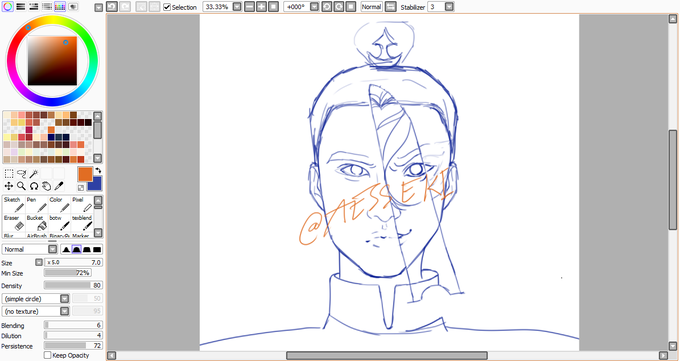This screenshot has height=361, width=680.
Task: Choose the Eraser tool
Action: 14,223
